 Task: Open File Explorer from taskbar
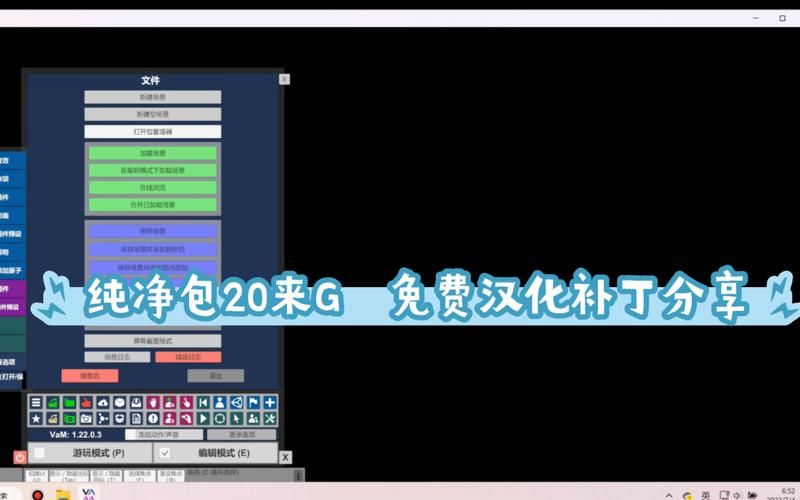point(63,495)
